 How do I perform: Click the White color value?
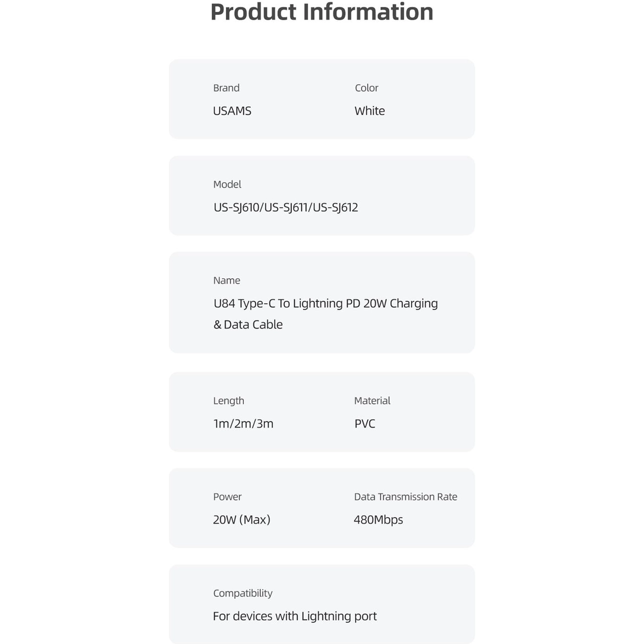pos(370,111)
